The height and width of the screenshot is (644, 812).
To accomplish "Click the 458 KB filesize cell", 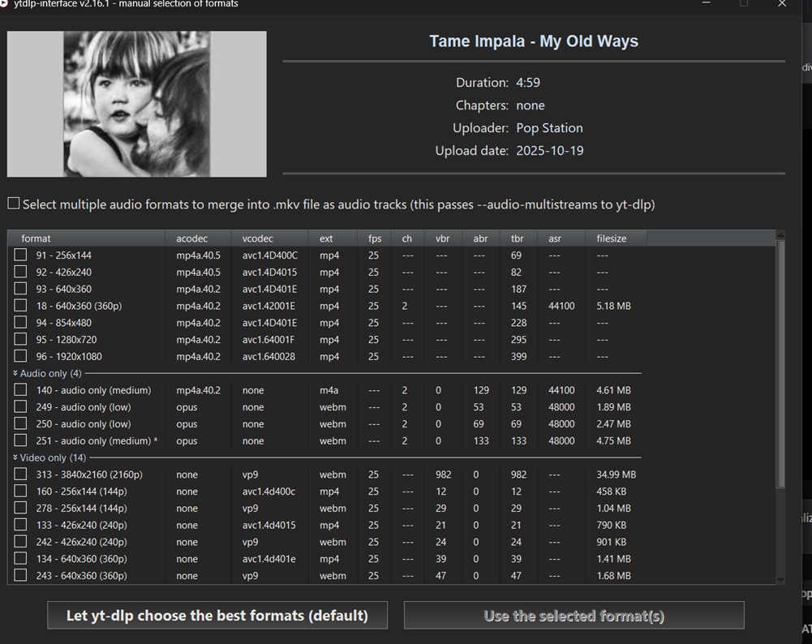I will pyautogui.click(x=611, y=491).
